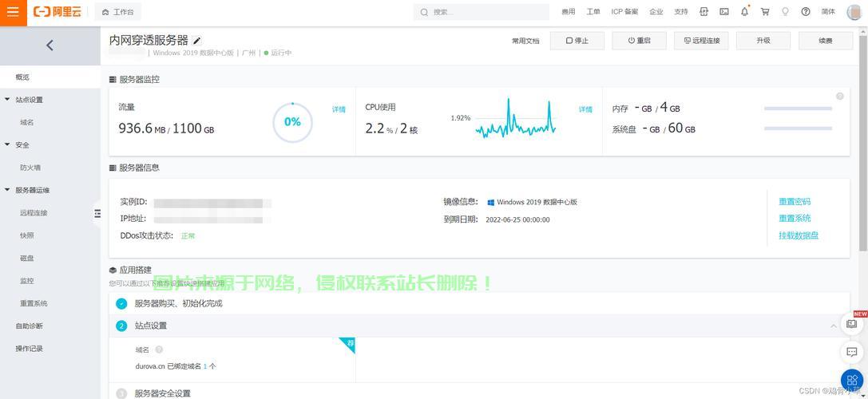Open the feedback chat bubble icon
This screenshot has width=868, height=399.
click(851, 351)
